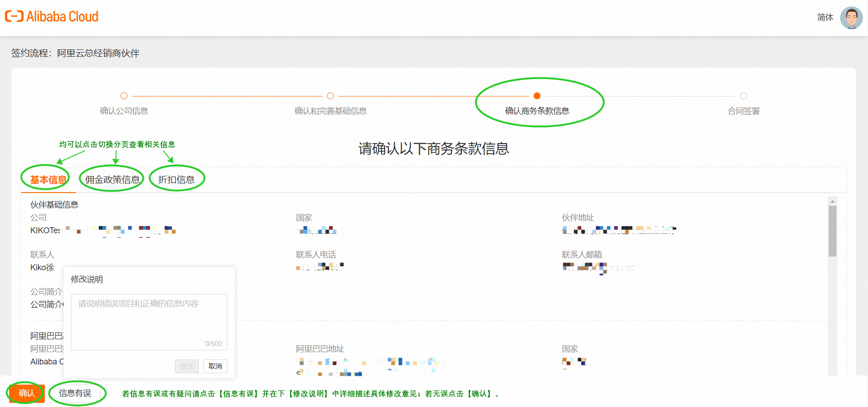This screenshot has width=868, height=407.
Task: Select the 确认公司信息 step circle
Action: (x=124, y=96)
